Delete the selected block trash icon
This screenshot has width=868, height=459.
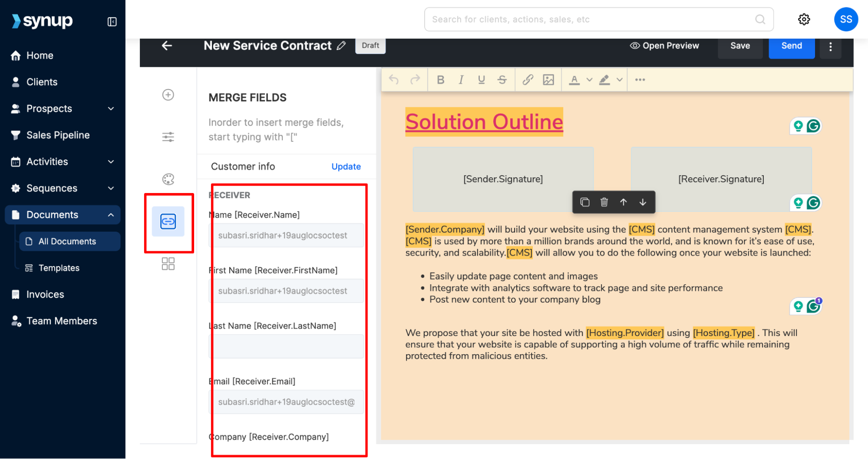pos(604,202)
